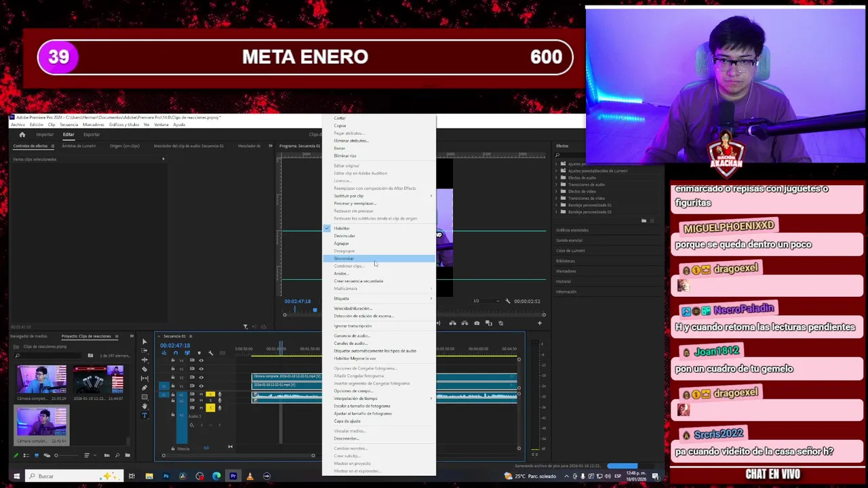The image size is (868, 488).
Task: Switch Project panel to list view
Action: pyautogui.click(x=26, y=455)
